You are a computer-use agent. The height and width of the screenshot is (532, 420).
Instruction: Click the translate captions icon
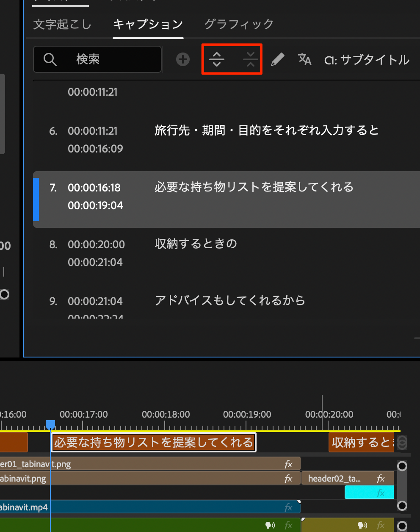click(x=304, y=59)
